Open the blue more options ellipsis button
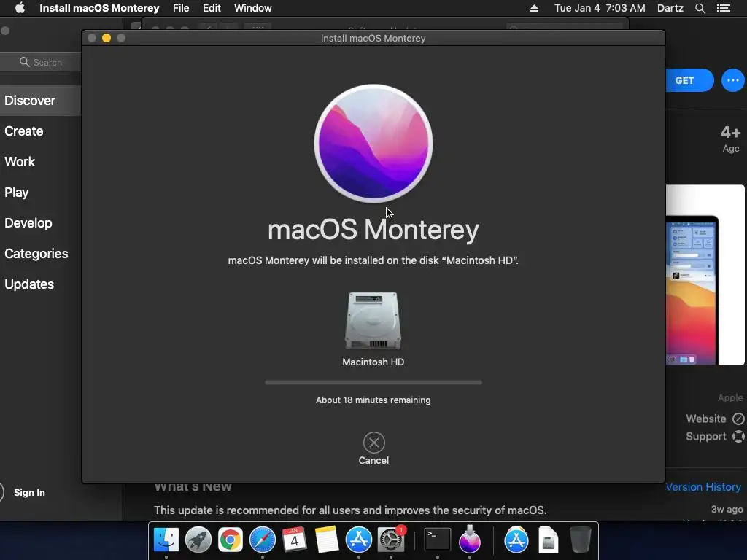This screenshot has width=747, height=560. (x=733, y=80)
